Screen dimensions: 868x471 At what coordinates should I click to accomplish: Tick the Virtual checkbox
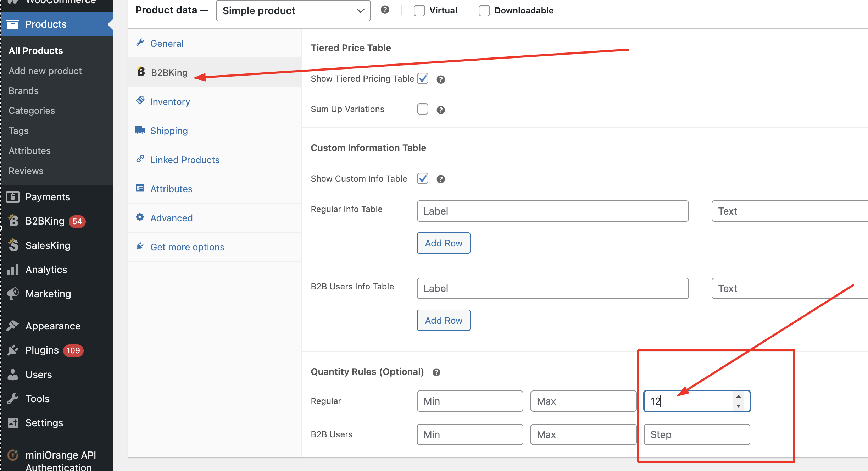(x=419, y=11)
